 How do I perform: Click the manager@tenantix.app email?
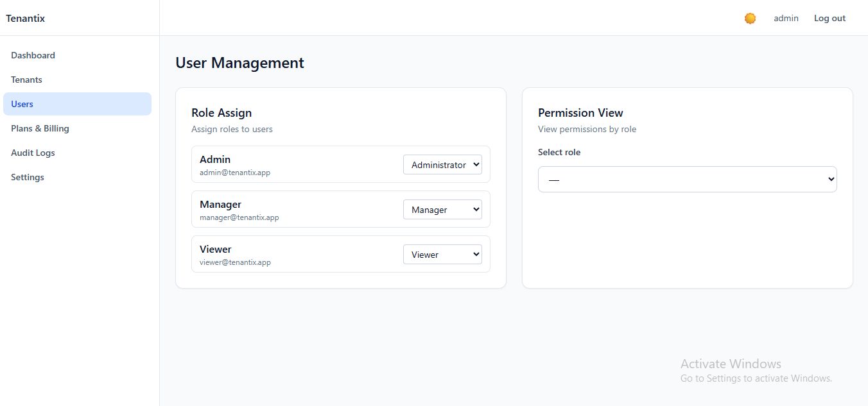click(x=239, y=217)
